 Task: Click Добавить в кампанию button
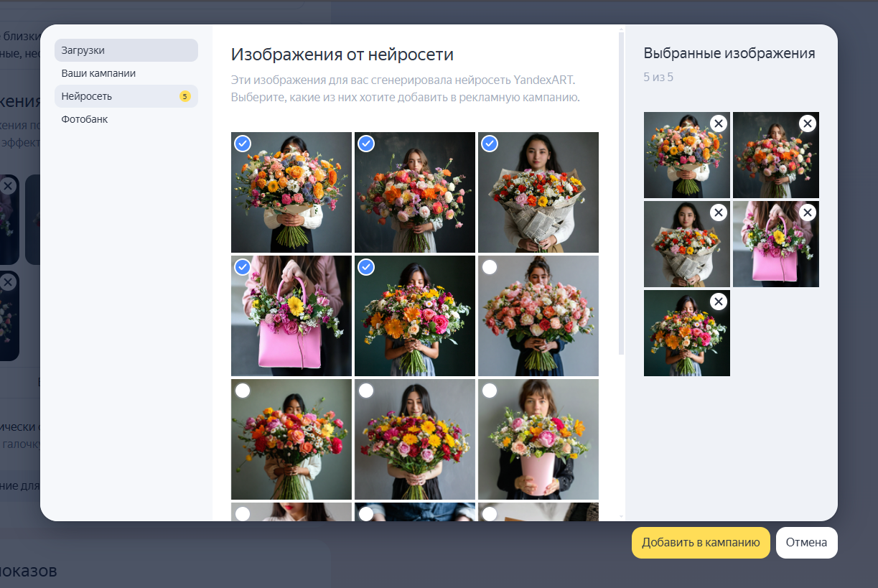pyautogui.click(x=701, y=543)
